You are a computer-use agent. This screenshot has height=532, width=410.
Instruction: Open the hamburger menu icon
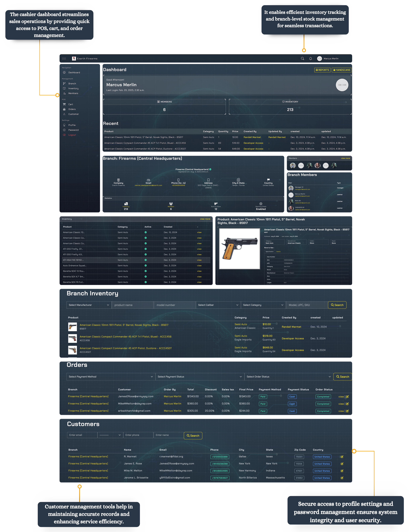tap(64, 59)
